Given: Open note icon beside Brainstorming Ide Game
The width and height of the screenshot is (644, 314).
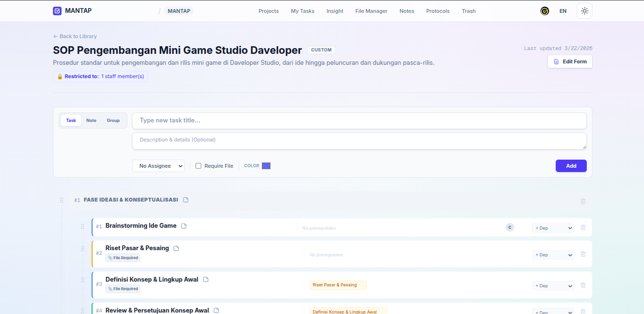Looking at the screenshot, I should 184,226.
